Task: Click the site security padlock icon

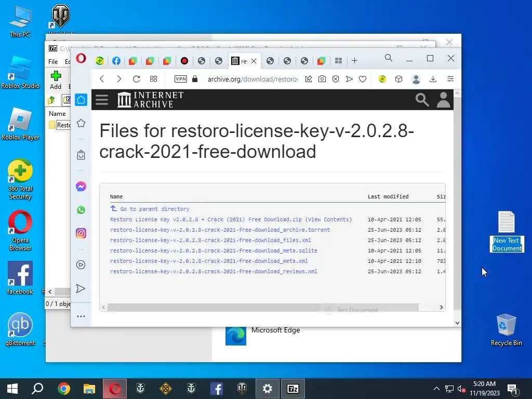Action: pyautogui.click(x=195, y=79)
